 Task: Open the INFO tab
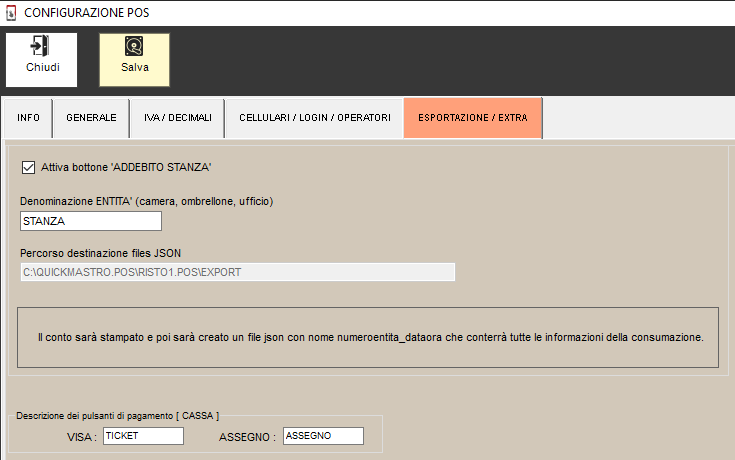28,118
